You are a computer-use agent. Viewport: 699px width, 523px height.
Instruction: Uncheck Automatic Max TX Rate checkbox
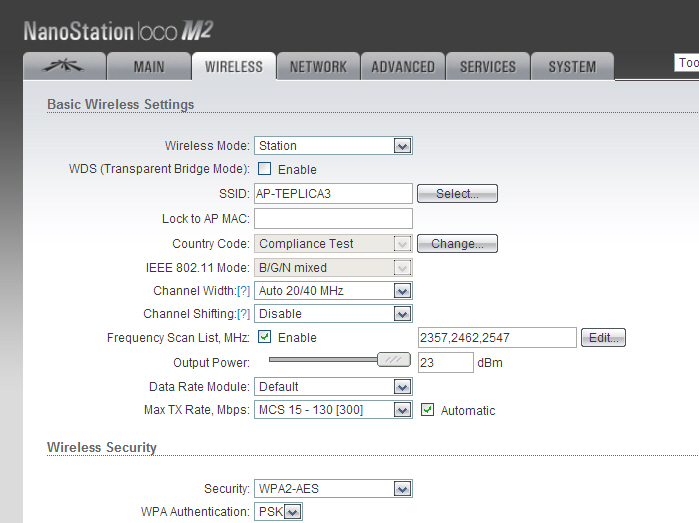coord(428,409)
